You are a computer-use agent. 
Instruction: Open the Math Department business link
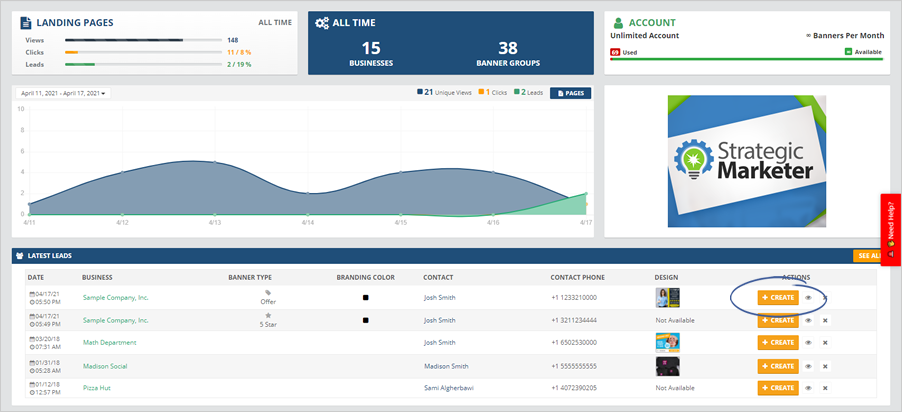[109, 343]
